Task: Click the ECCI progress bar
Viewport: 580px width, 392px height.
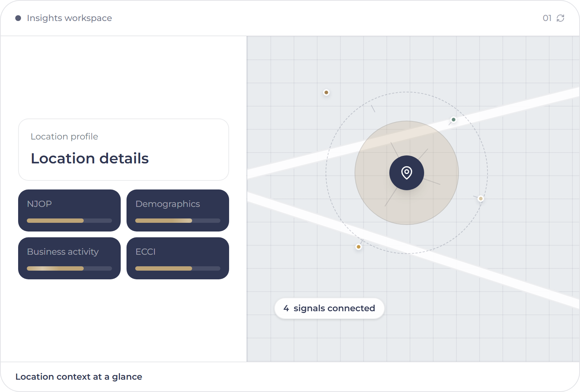Action: pos(178,268)
